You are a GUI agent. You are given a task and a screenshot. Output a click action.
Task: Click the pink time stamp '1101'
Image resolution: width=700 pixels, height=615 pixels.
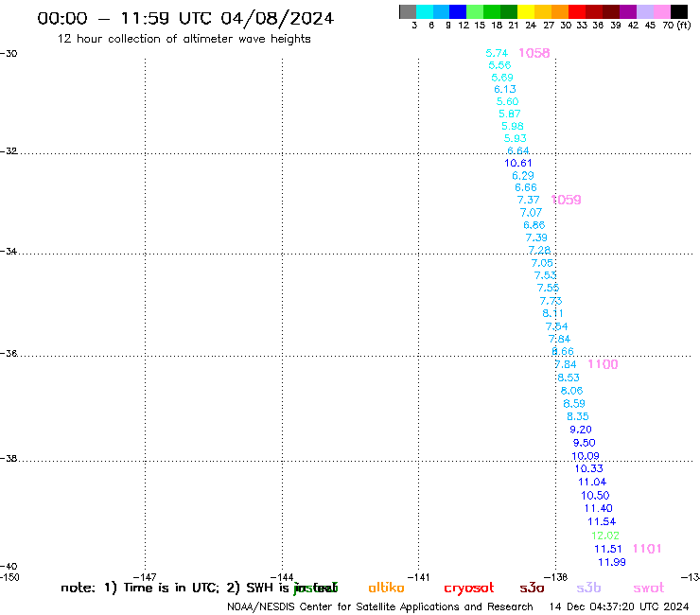point(647,549)
